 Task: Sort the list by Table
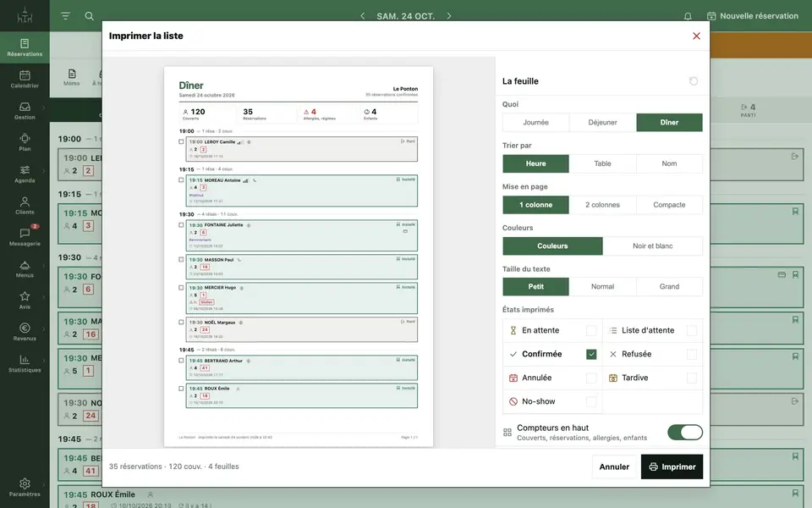pos(602,163)
